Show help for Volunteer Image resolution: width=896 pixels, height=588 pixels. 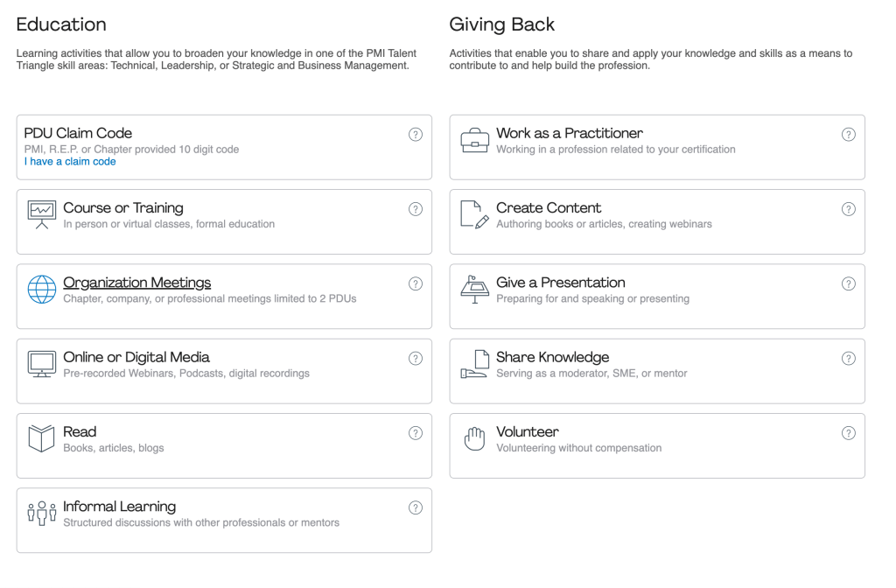(849, 433)
